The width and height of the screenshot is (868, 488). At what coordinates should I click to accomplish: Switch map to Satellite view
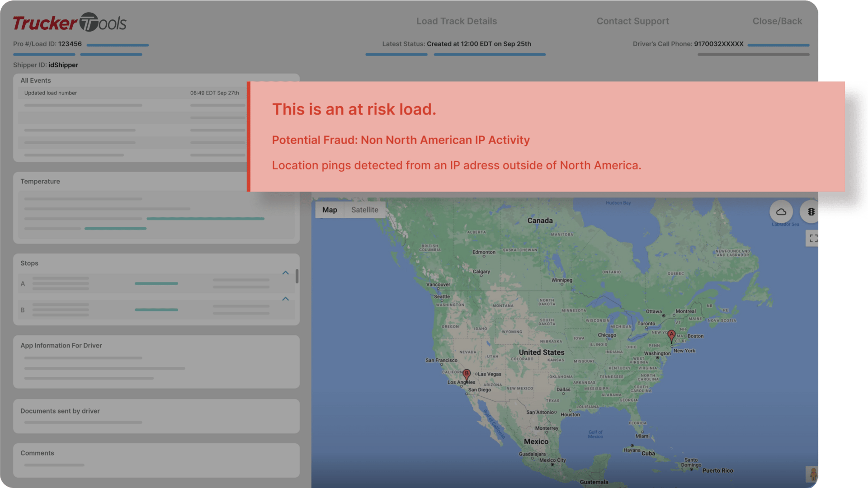[364, 210]
